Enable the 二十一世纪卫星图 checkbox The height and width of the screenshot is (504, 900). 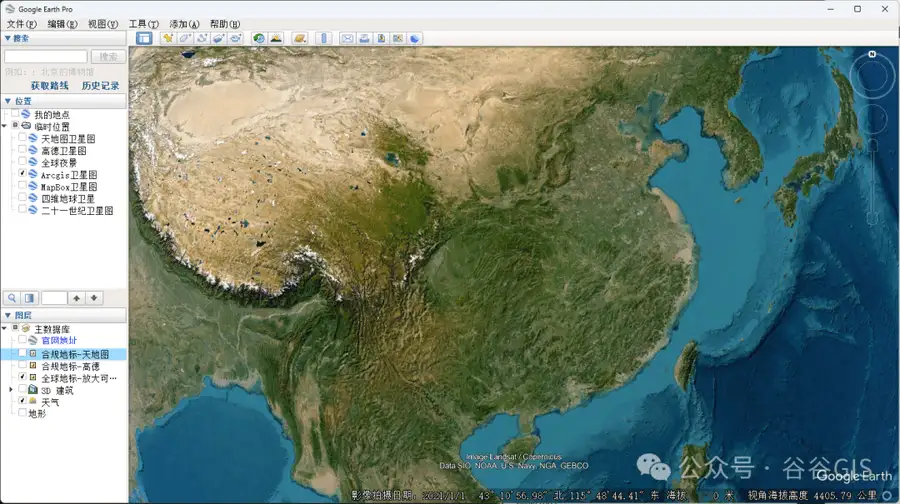22,210
